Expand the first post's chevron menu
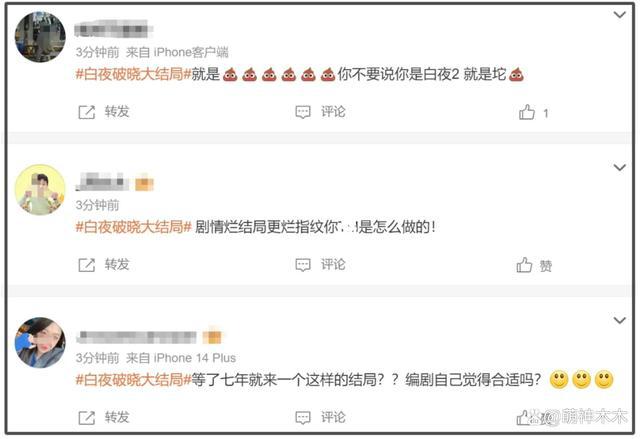This screenshot has width=640, height=439. tap(620, 15)
